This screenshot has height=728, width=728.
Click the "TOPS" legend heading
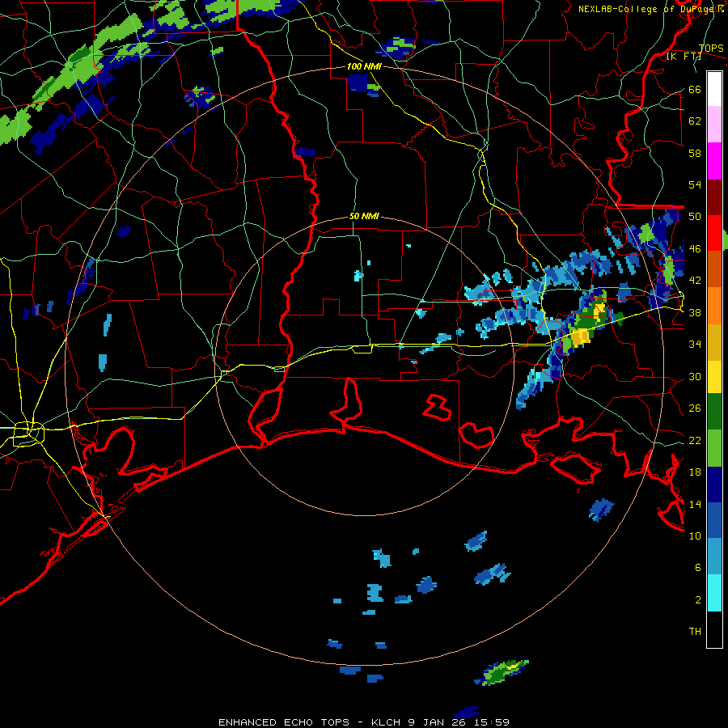[711, 49]
